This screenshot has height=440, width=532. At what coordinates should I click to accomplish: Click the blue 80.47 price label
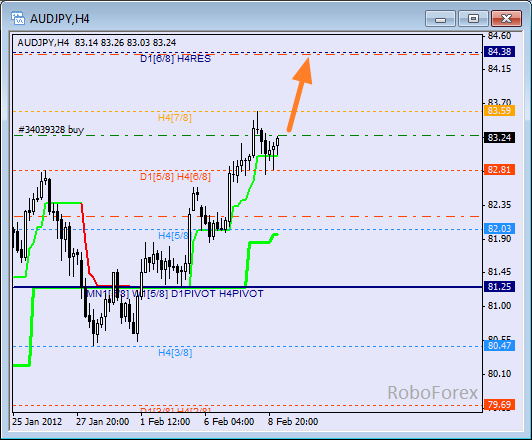(499, 346)
